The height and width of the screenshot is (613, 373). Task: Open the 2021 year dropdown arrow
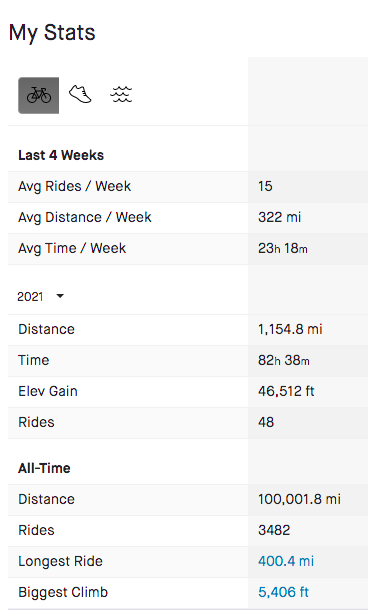click(x=60, y=296)
